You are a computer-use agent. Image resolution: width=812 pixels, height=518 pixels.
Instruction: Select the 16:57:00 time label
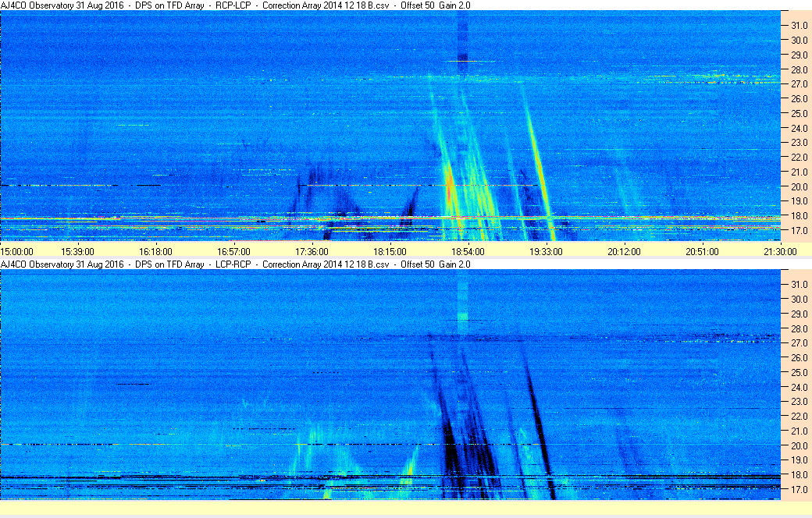[x=233, y=252]
